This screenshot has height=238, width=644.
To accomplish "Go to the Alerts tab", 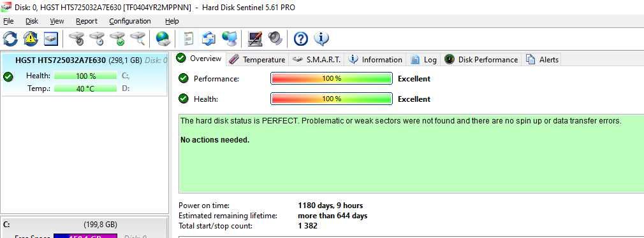I will coord(543,59).
